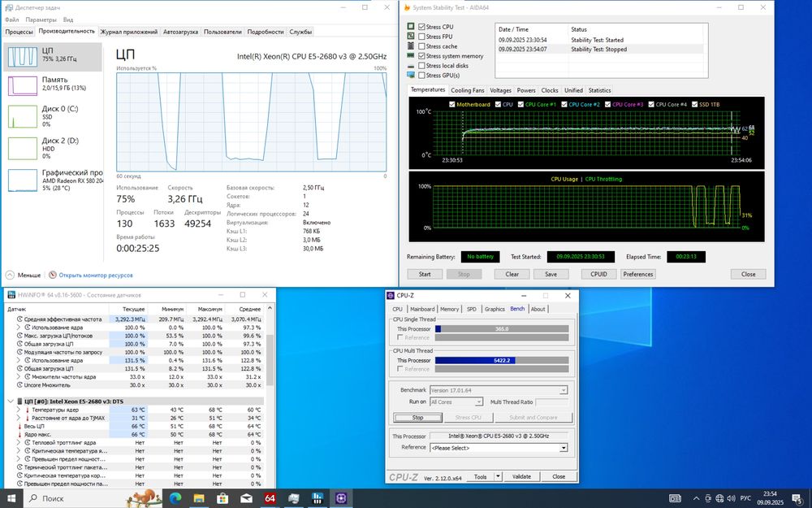Select the Память memory graph in Task Manager
Viewport: 812px width, 508px height.
[23, 85]
